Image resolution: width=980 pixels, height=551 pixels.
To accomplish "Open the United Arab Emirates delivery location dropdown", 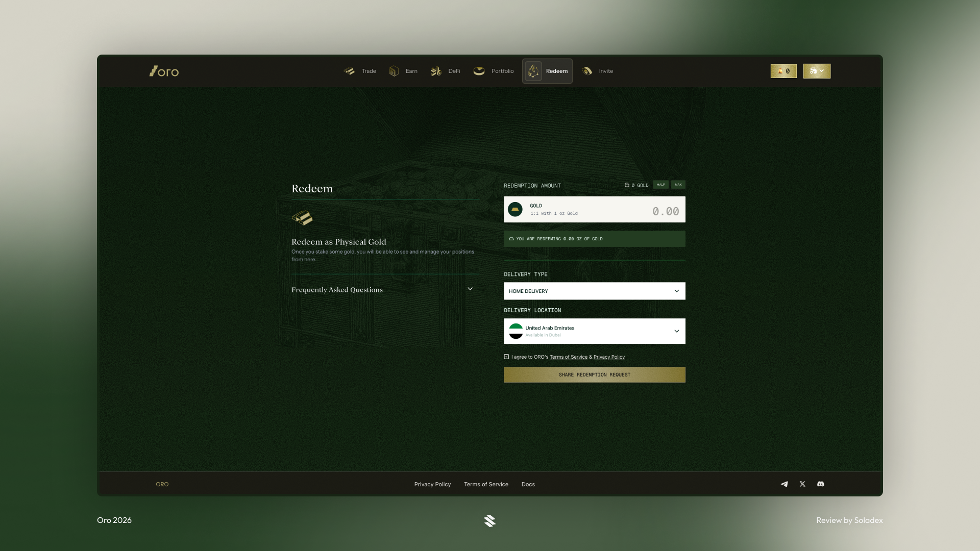I will click(594, 331).
